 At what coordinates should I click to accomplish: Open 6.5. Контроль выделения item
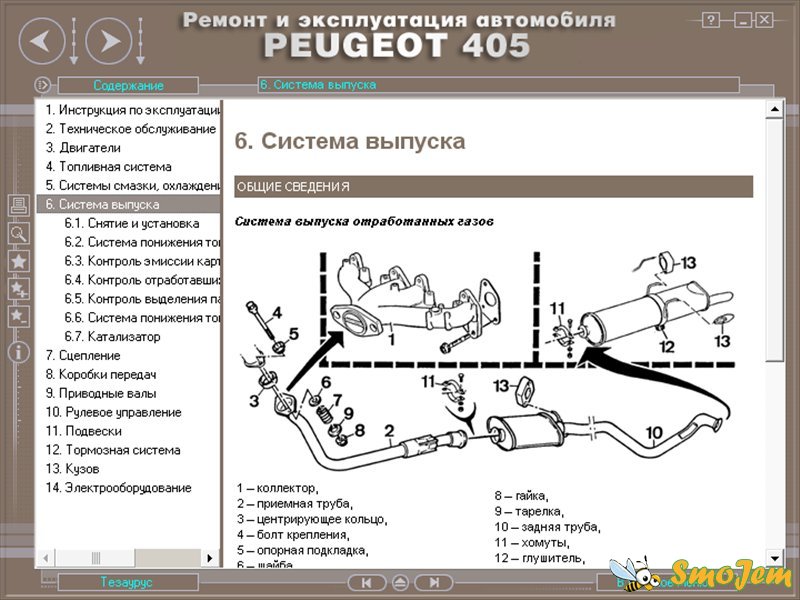142,298
